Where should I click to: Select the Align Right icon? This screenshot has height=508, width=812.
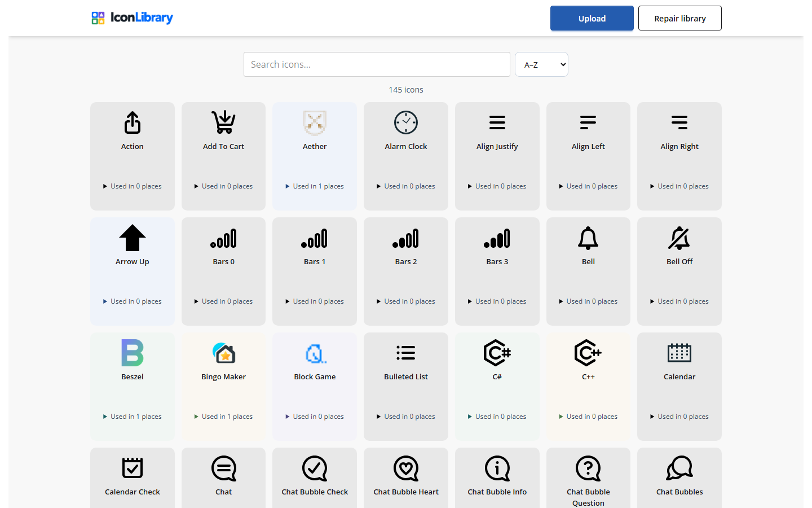[679, 122]
